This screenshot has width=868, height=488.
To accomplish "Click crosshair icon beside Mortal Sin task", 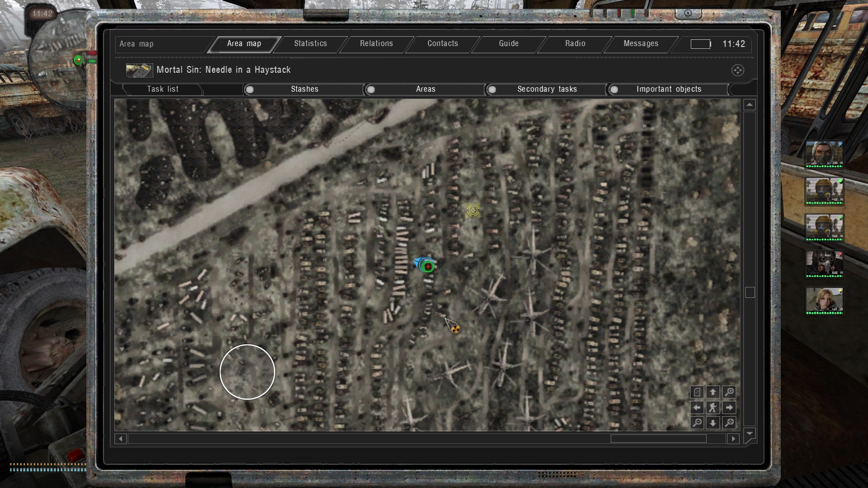I will tap(737, 70).
